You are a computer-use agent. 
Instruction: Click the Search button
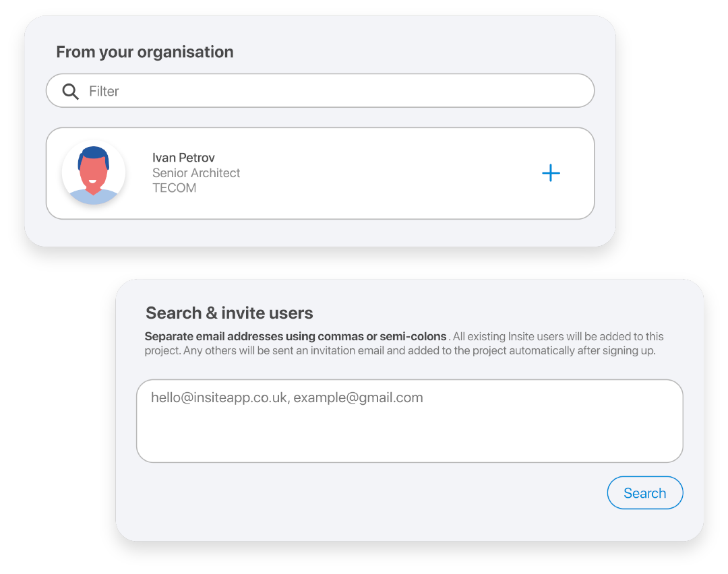click(644, 492)
